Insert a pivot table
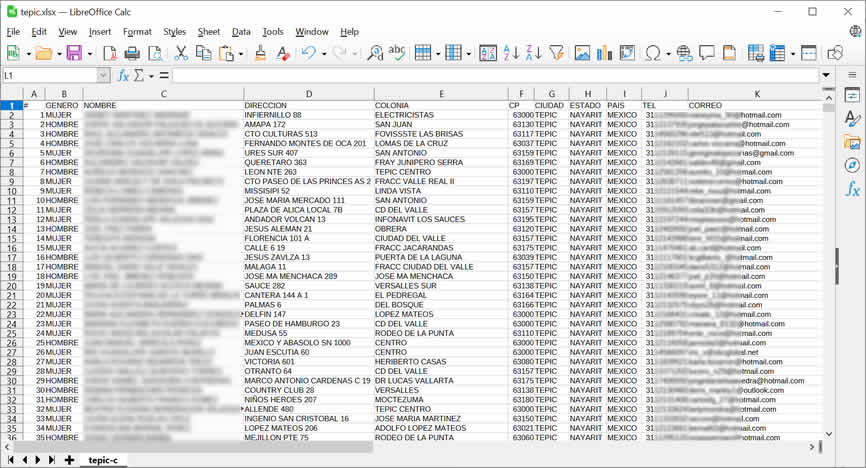 (627, 53)
